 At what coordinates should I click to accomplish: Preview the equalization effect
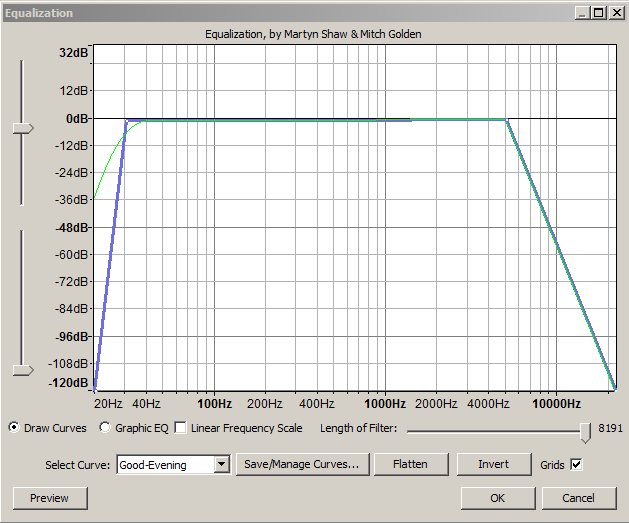click(50, 497)
